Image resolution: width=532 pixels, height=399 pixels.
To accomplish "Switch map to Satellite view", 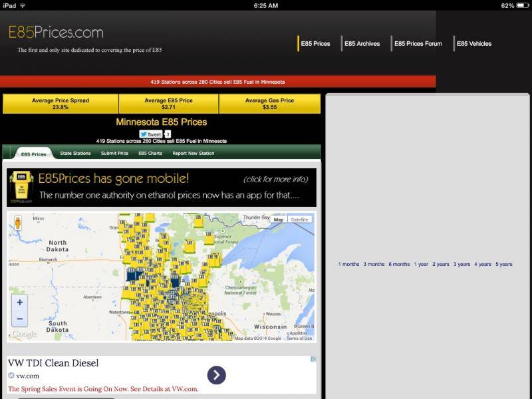I will (x=300, y=219).
